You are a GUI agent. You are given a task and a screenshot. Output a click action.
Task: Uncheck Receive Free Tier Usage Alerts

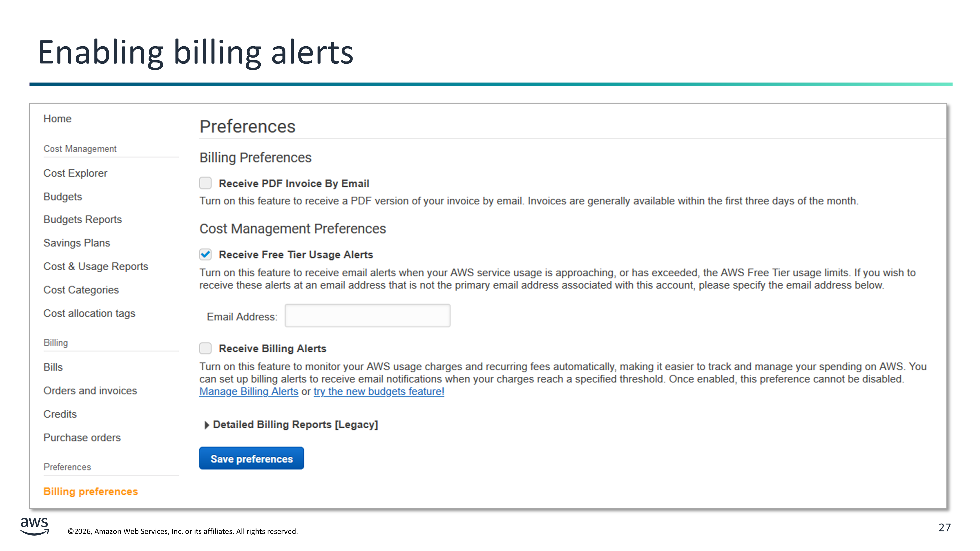(206, 254)
